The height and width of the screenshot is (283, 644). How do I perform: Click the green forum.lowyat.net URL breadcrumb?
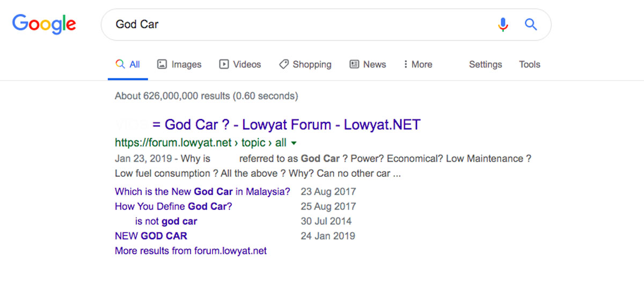200,143
